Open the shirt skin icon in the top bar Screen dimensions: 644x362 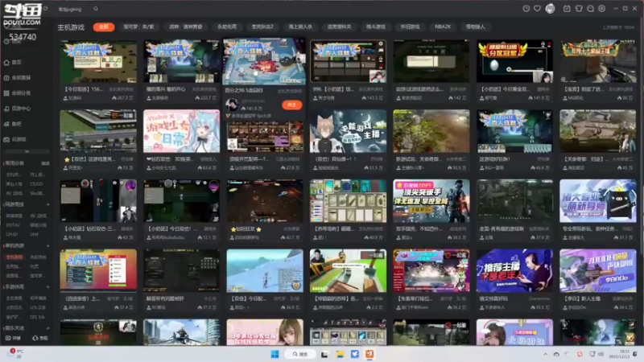click(x=579, y=9)
